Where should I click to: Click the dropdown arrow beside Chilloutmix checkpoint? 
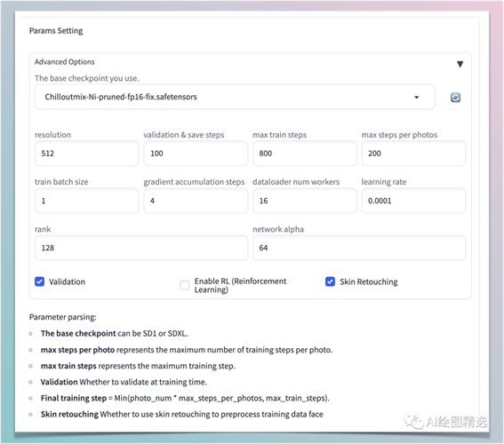(x=417, y=98)
